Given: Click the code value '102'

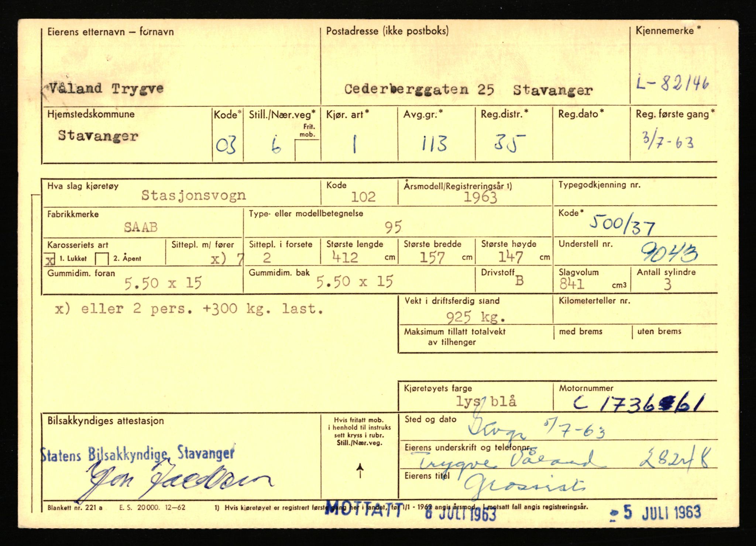Looking at the screenshot, I should [x=363, y=197].
